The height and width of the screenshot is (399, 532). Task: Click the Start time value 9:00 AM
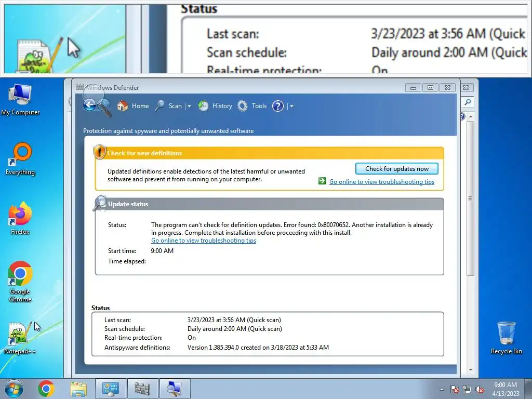coord(162,251)
